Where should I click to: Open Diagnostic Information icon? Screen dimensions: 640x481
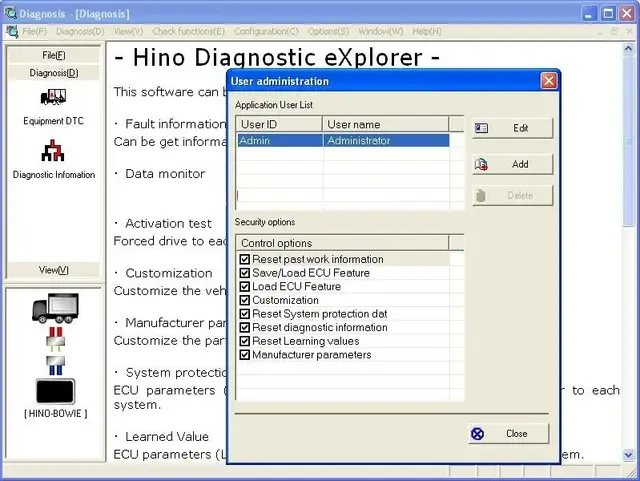click(53, 150)
